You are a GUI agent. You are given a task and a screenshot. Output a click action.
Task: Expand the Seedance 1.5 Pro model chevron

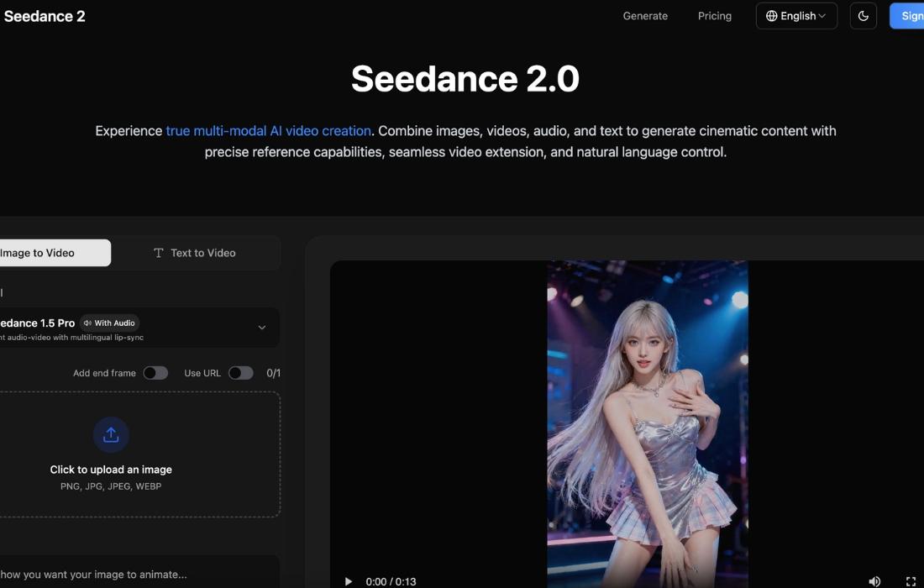[x=262, y=328]
